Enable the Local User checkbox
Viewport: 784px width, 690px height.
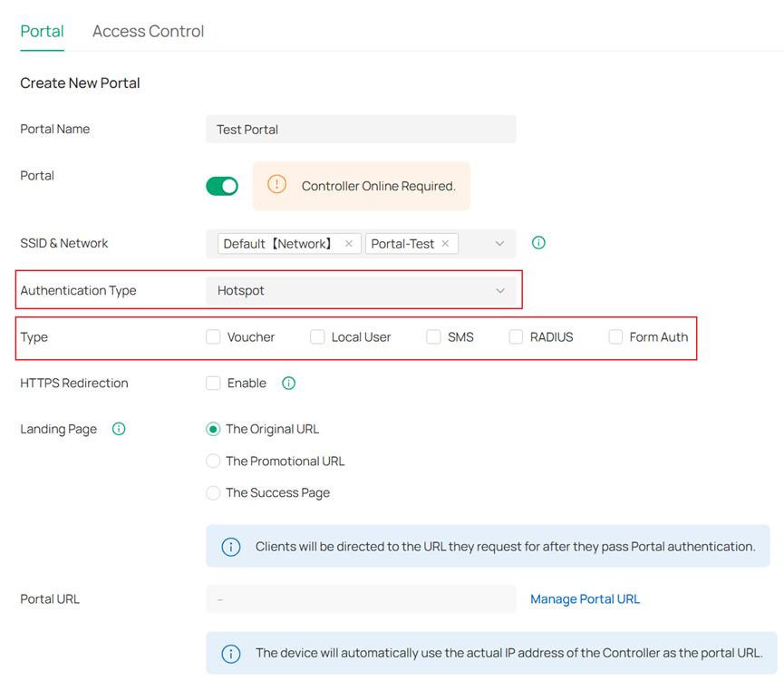click(x=317, y=337)
